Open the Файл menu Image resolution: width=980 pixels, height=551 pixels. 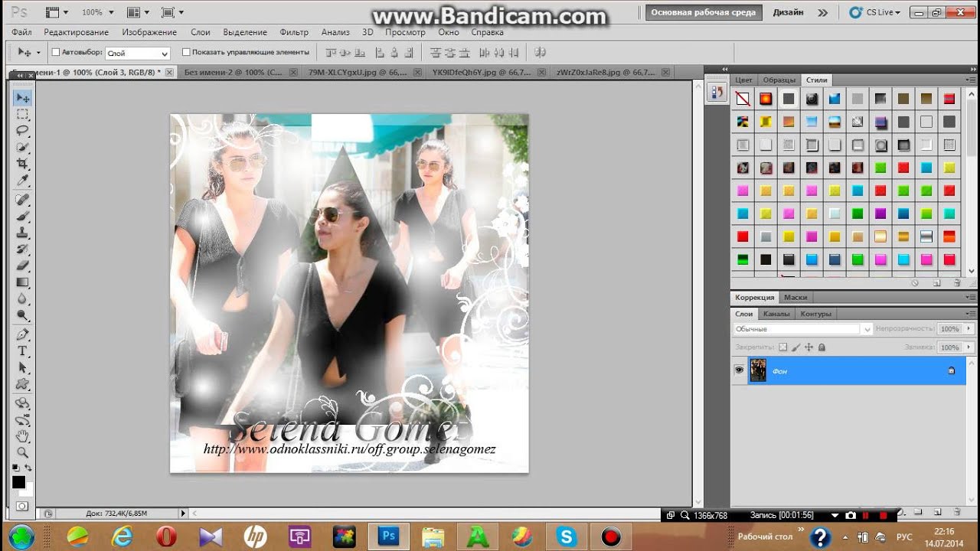(x=21, y=32)
